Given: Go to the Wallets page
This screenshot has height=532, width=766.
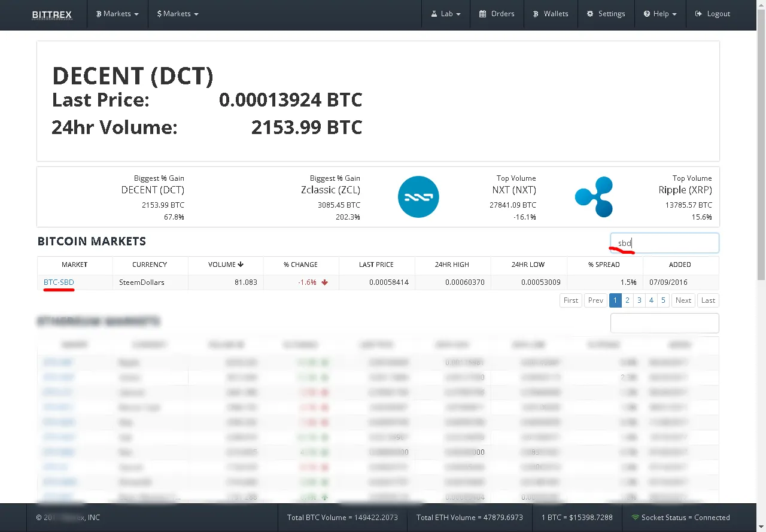Looking at the screenshot, I should coord(551,14).
